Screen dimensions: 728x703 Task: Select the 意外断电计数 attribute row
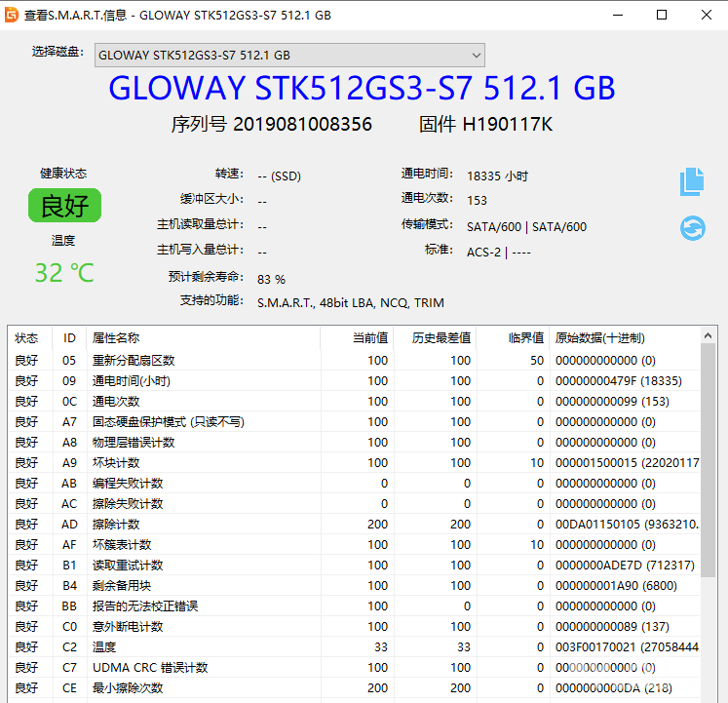(x=128, y=627)
